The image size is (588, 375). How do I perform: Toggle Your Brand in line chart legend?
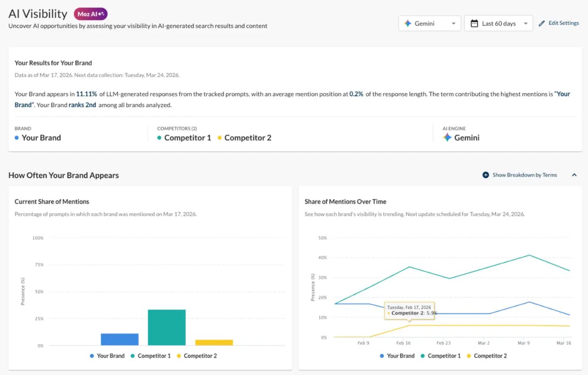pos(397,356)
